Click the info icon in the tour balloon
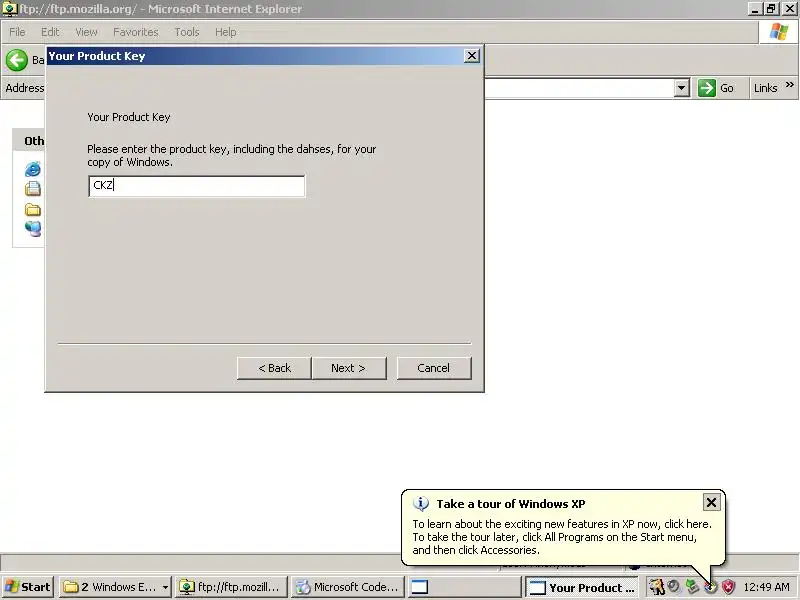This screenshot has height=600, width=800. 420,504
